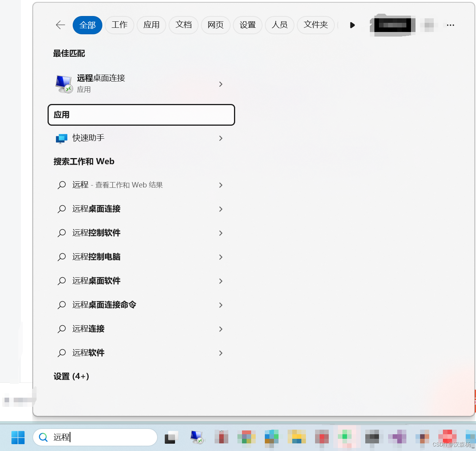Expand chevron for 查看工作和 Web 结果
The image size is (476, 451).
click(x=221, y=185)
